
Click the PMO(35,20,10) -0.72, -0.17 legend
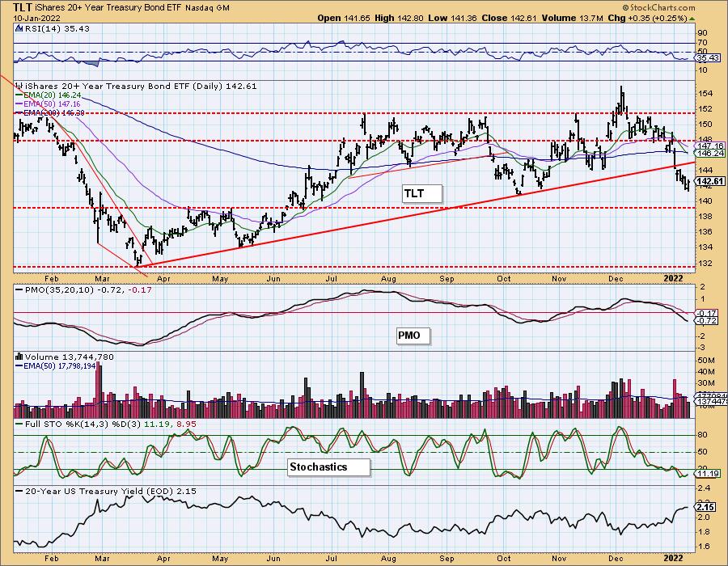tap(88, 290)
